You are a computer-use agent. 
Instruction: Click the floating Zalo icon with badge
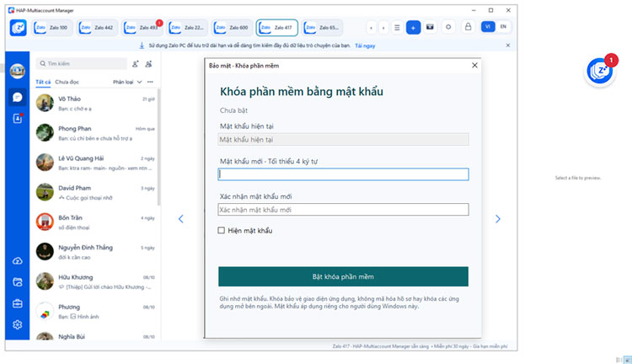[600, 72]
